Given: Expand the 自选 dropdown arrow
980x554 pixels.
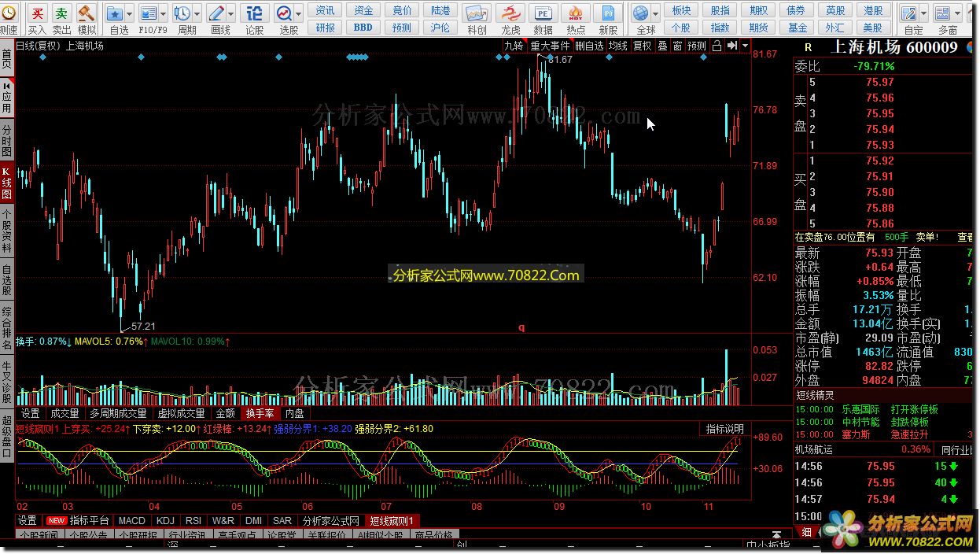Looking at the screenshot, I should pos(130,14).
